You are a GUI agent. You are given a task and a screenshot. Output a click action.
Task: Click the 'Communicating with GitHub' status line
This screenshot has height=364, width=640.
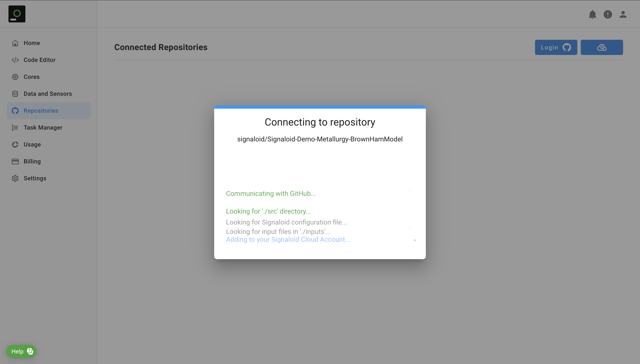[x=271, y=193]
